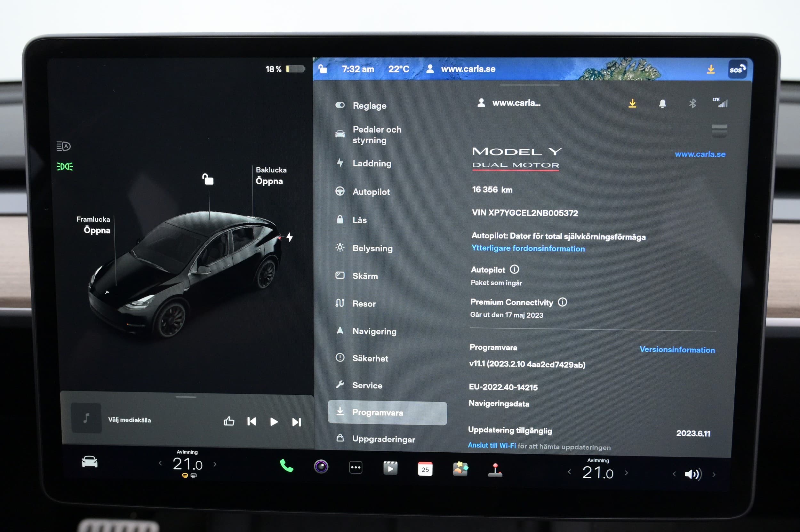Screen dimensions: 800x532
Task: Open the Service menu
Action: coord(359,385)
